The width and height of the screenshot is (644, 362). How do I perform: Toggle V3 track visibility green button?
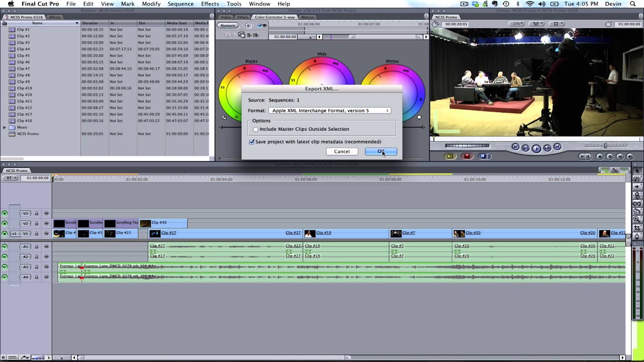point(5,214)
